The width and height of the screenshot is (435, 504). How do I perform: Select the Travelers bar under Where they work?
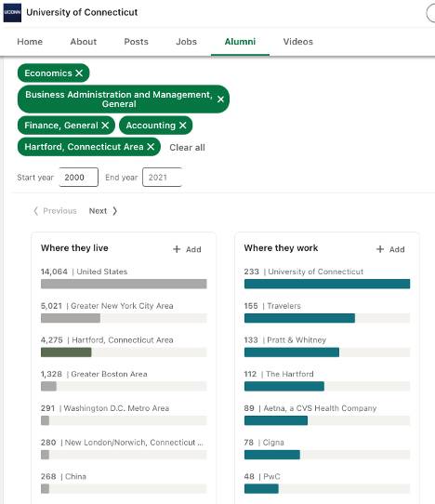click(x=327, y=318)
